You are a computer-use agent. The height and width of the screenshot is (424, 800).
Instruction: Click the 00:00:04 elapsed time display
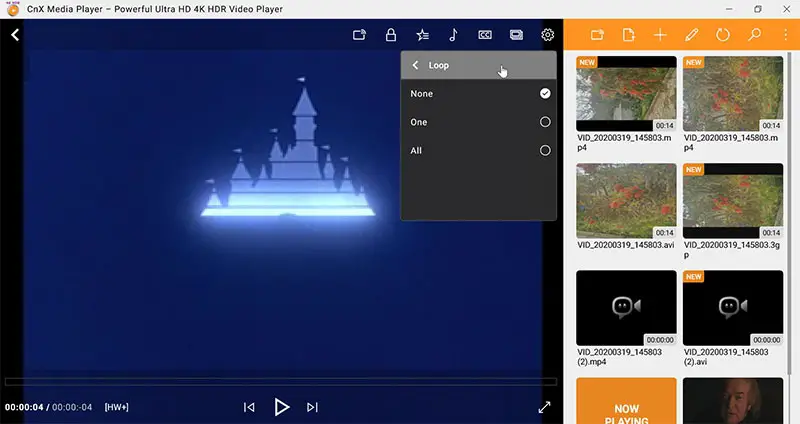click(x=24, y=407)
